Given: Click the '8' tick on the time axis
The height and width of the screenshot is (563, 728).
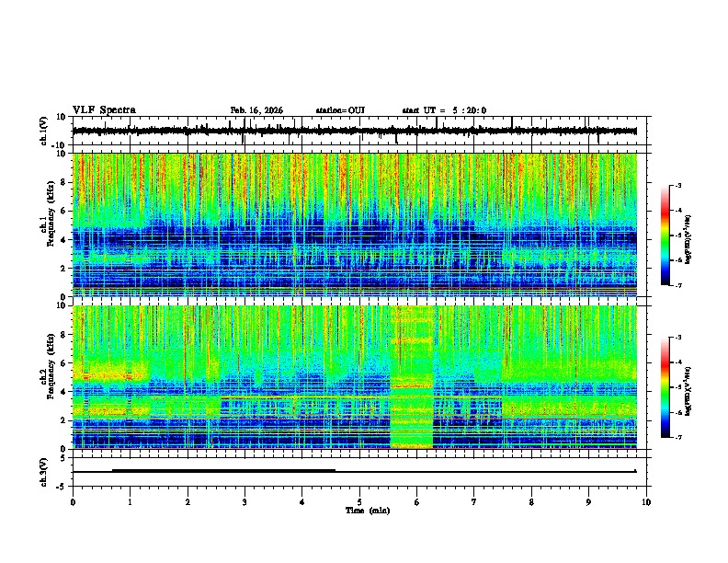Looking at the screenshot, I should pos(531,502).
